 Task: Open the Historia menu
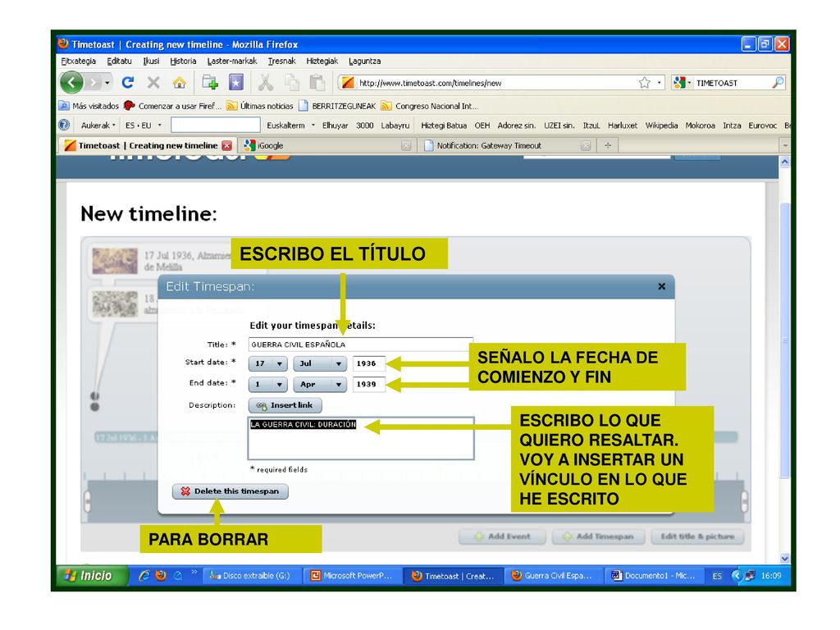point(183,61)
